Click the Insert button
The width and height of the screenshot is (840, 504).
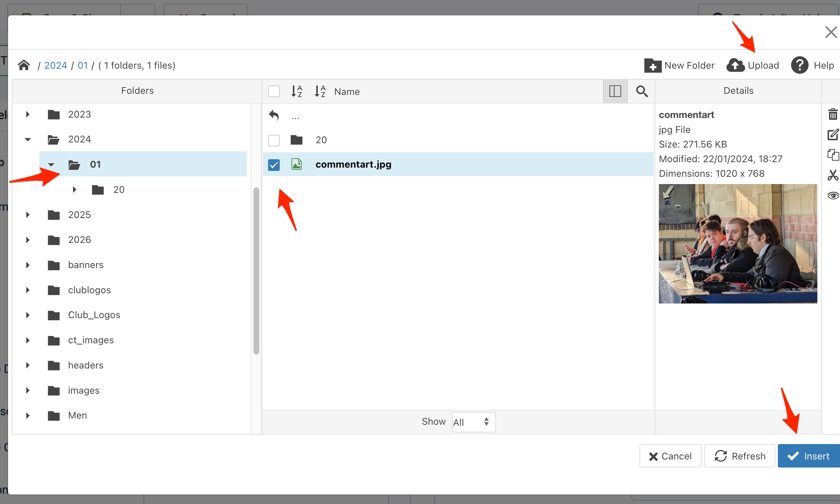pos(809,456)
